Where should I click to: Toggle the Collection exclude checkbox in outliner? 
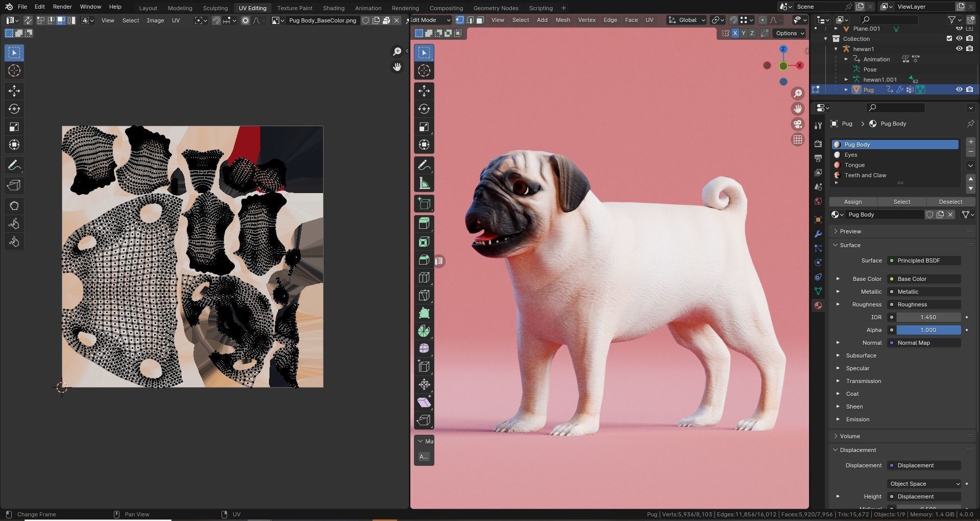point(949,38)
